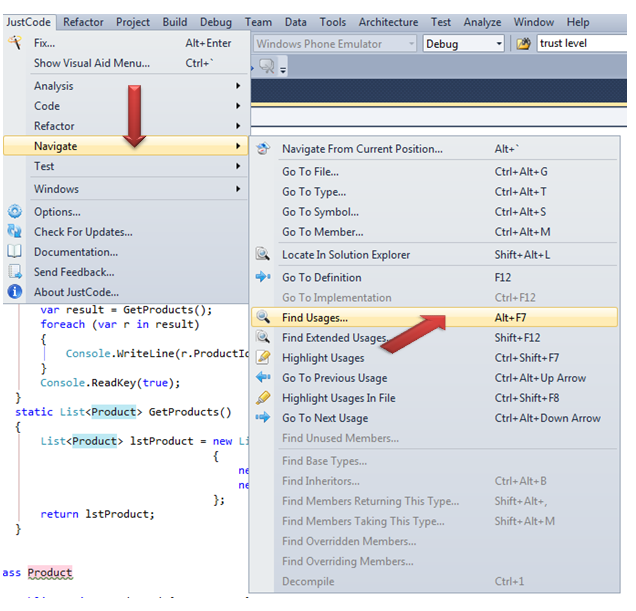Click the Check For Updates icon
This screenshot has width=636, height=611.
[14, 232]
